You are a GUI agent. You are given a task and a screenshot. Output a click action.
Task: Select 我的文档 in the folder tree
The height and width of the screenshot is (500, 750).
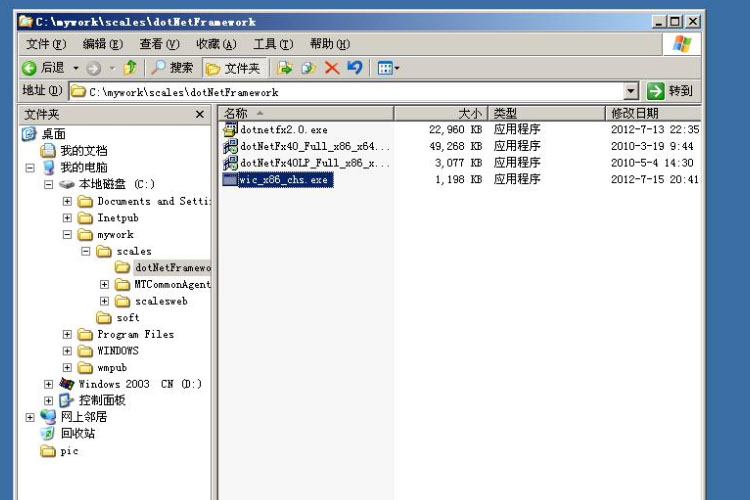[x=84, y=151]
